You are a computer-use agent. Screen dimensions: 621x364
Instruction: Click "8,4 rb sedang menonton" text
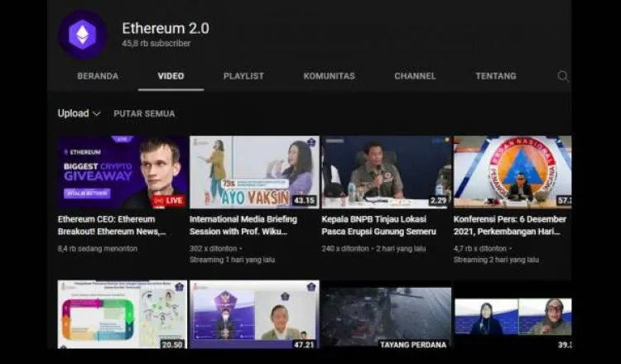98,249
